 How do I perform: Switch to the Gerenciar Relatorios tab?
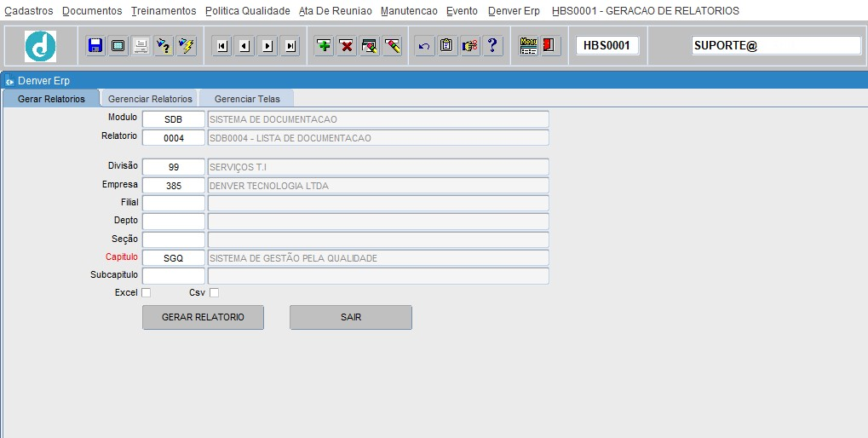click(150, 99)
